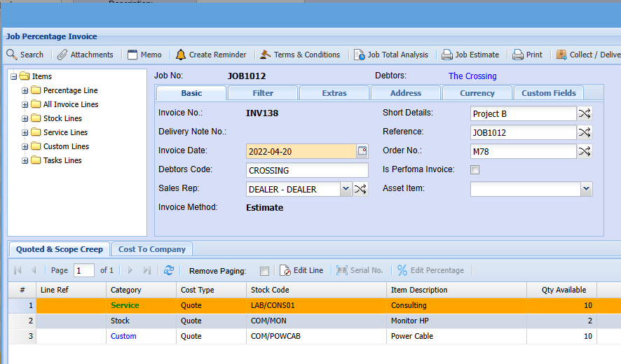
Task: Click shuffle icon beside Short Details field
Action: click(x=585, y=113)
